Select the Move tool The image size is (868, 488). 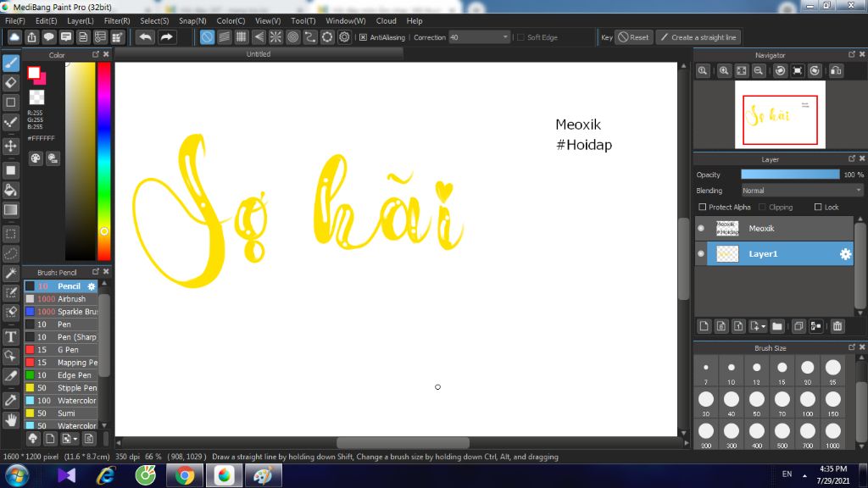click(10, 146)
